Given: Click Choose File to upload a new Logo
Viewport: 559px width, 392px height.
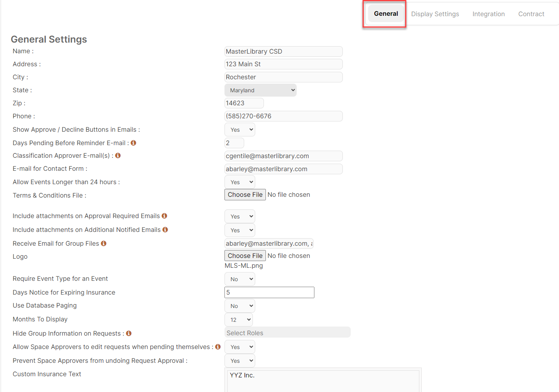Looking at the screenshot, I should click(245, 255).
